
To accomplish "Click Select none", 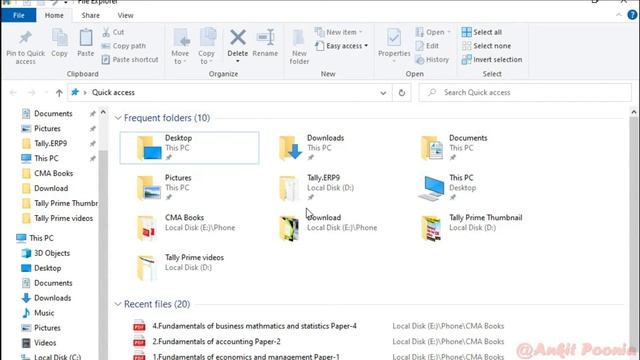I will 486,46.
